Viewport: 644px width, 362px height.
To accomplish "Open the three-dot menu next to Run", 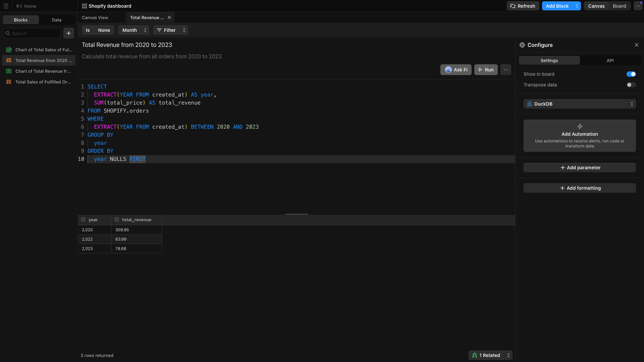I will 506,70.
